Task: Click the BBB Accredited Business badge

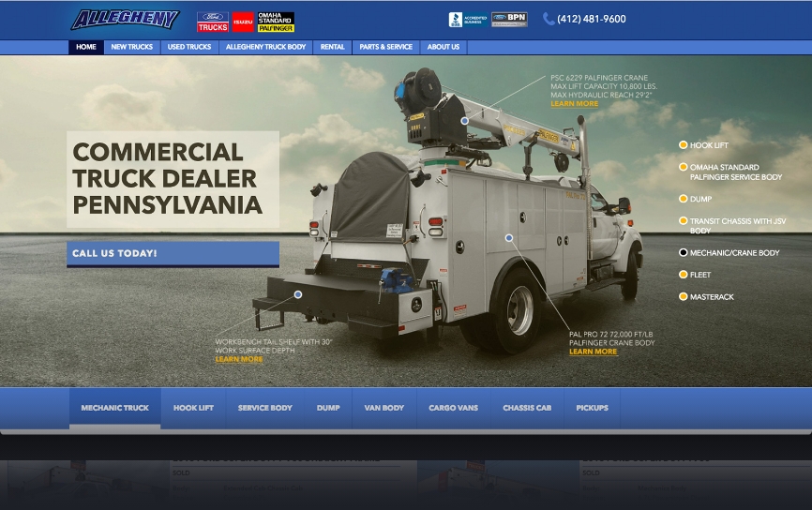Action: coord(468,20)
